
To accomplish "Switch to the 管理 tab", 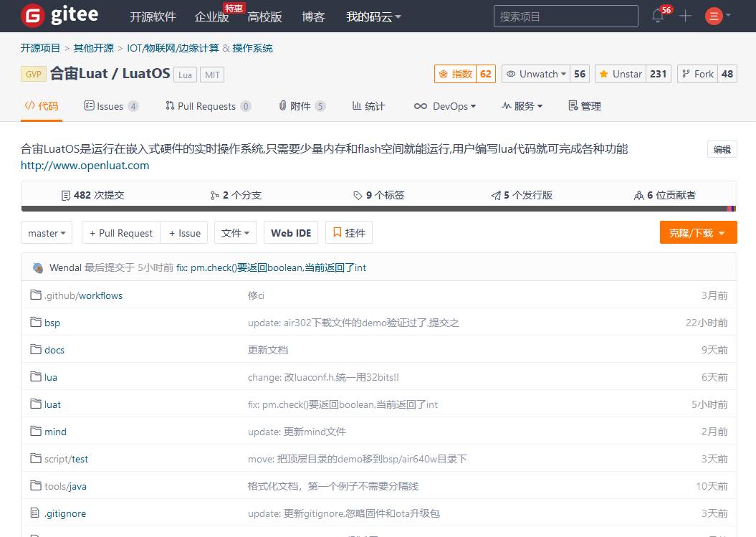I will pos(585,106).
